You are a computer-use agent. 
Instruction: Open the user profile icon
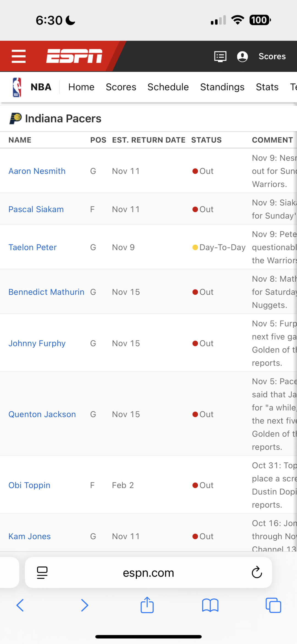pyautogui.click(x=242, y=56)
